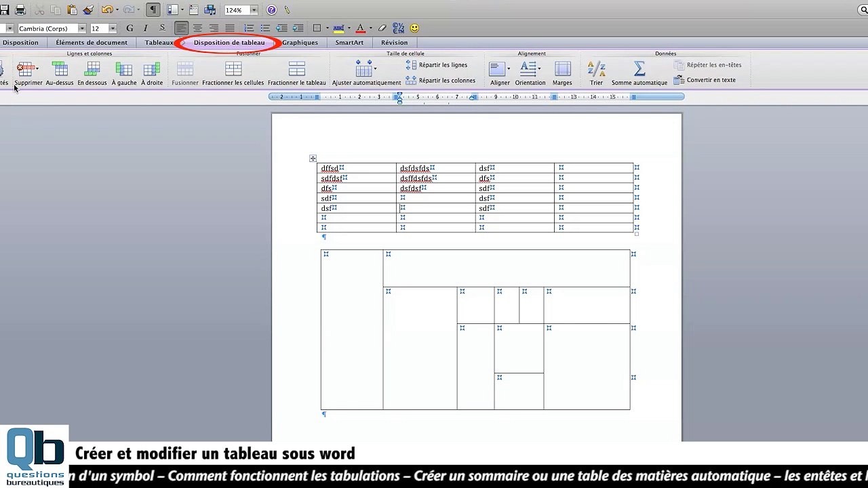The height and width of the screenshot is (488, 868).
Task: Click the Copy icon in the toolbar
Action: coord(56,10)
